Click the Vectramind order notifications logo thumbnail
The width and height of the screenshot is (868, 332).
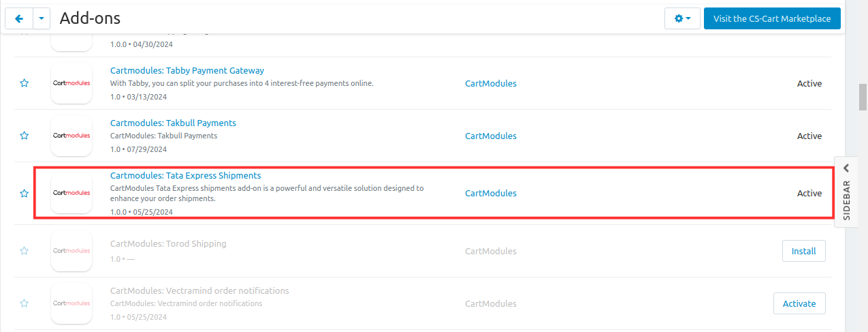(71, 303)
